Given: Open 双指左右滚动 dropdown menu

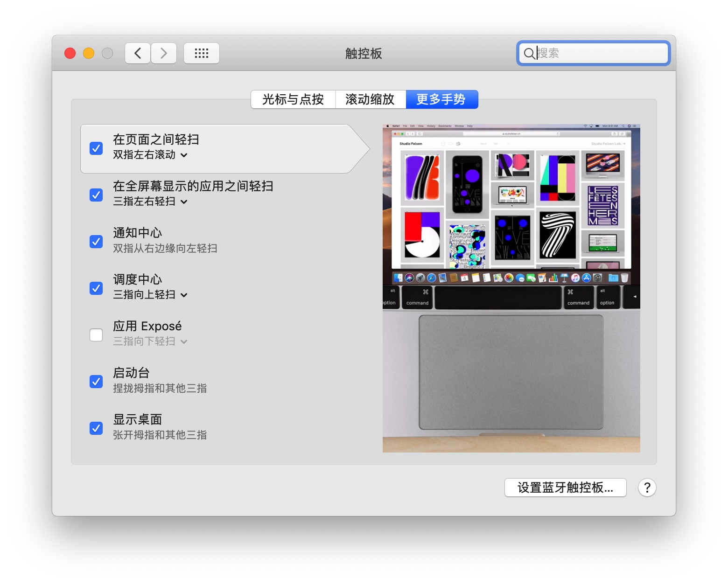Looking at the screenshot, I should coord(150,155).
